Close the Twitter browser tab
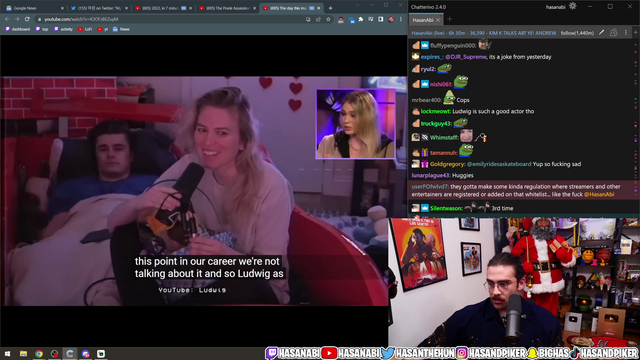Viewport: 640px width, 360px height. [126, 8]
